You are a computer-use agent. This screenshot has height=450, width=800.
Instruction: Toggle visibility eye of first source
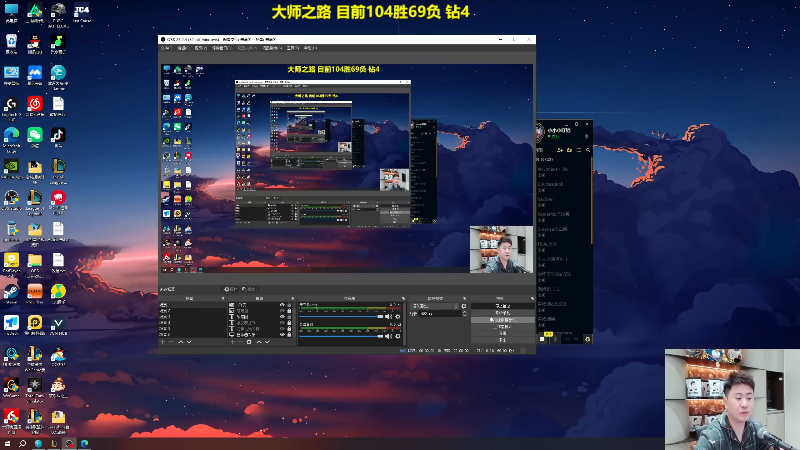(x=282, y=305)
